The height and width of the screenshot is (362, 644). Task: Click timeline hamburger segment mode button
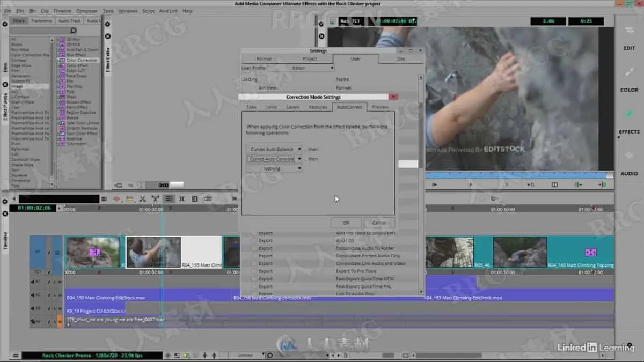pos(169,199)
